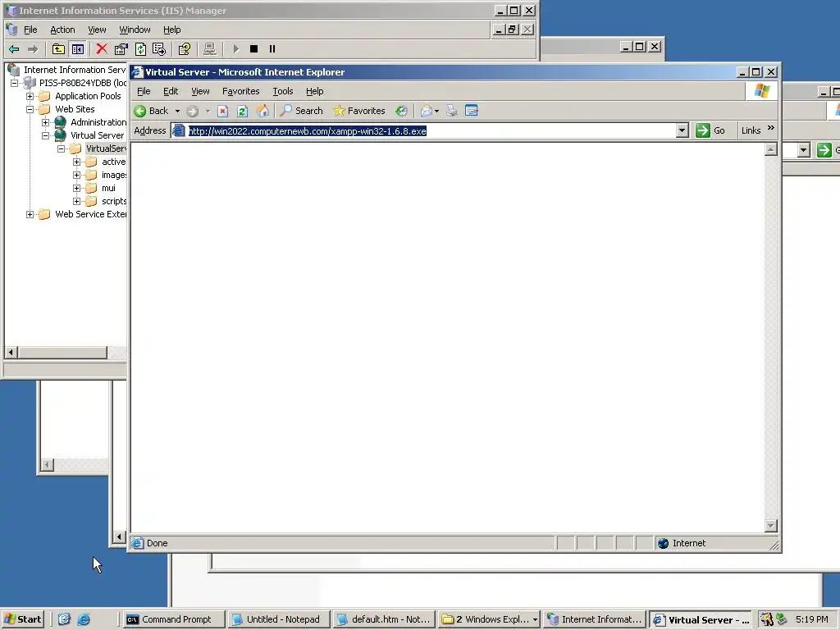Open Back button history dropdown arrow

[177, 112]
